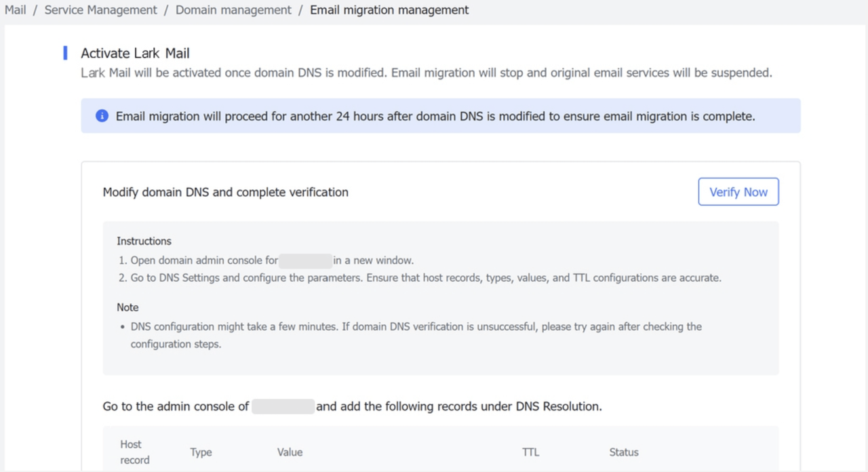Click the blue accent bar beside Activate Lark Mail
This screenshot has height=472, width=868.
(65, 53)
